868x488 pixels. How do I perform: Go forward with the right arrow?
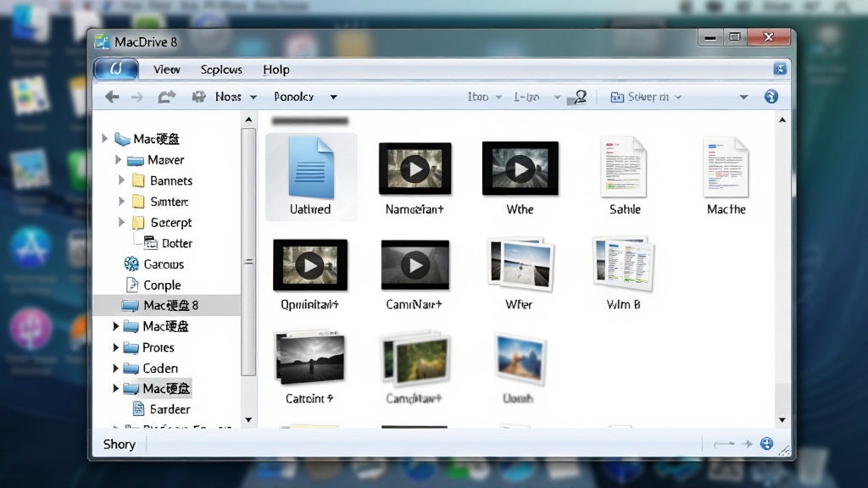(x=136, y=97)
